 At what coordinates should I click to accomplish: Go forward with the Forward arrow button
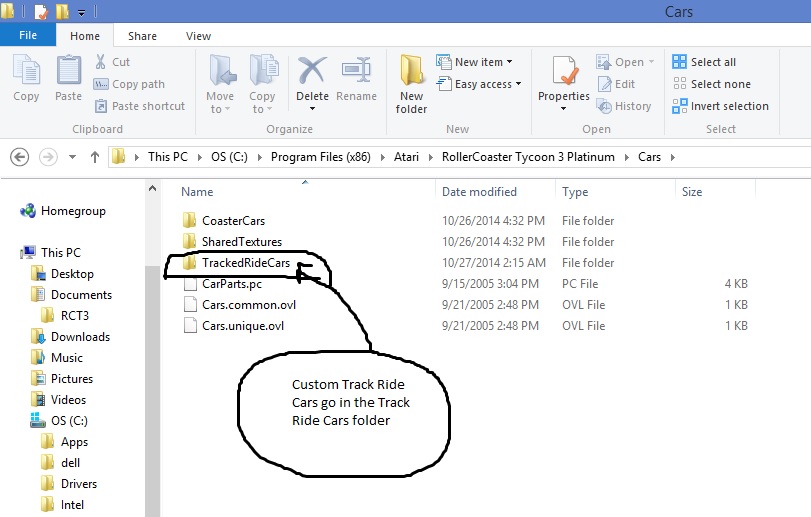tap(48, 157)
